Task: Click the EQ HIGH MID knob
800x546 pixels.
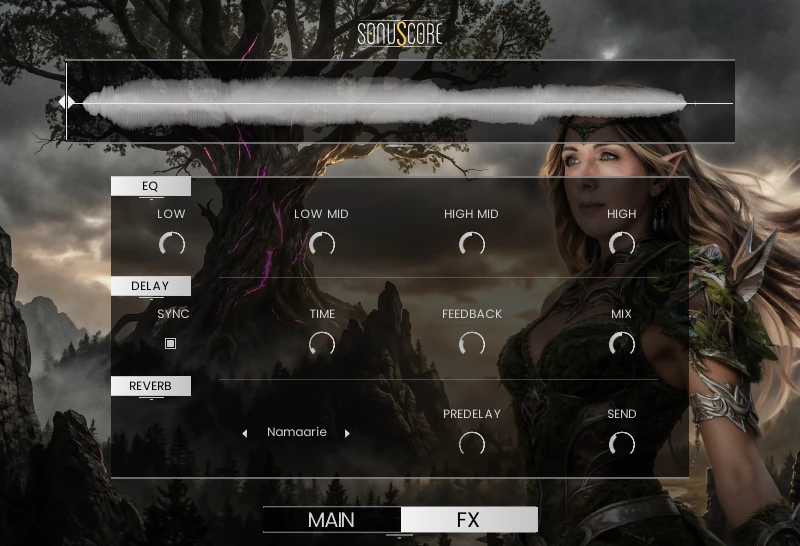Action: (471, 244)
